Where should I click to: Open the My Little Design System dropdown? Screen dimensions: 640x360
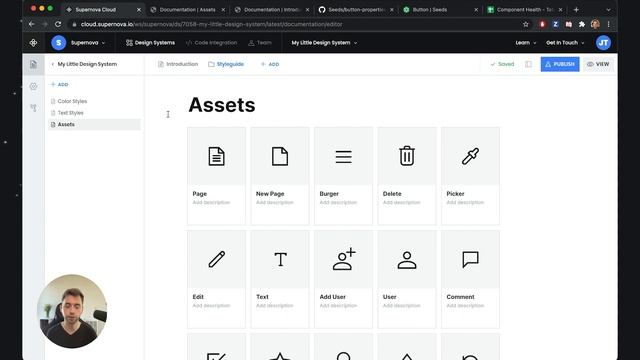324,42
